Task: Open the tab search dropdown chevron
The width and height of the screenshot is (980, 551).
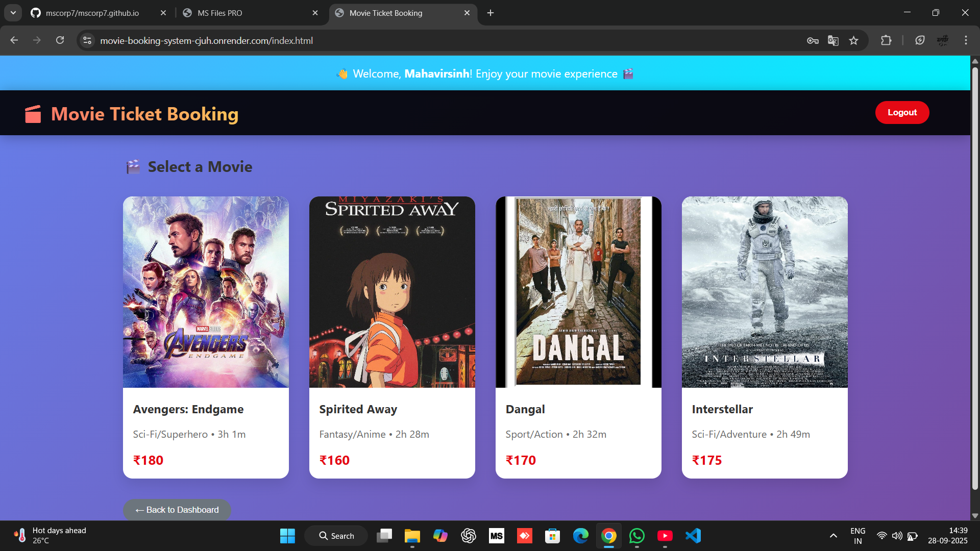Action: (x=13, y=13)
